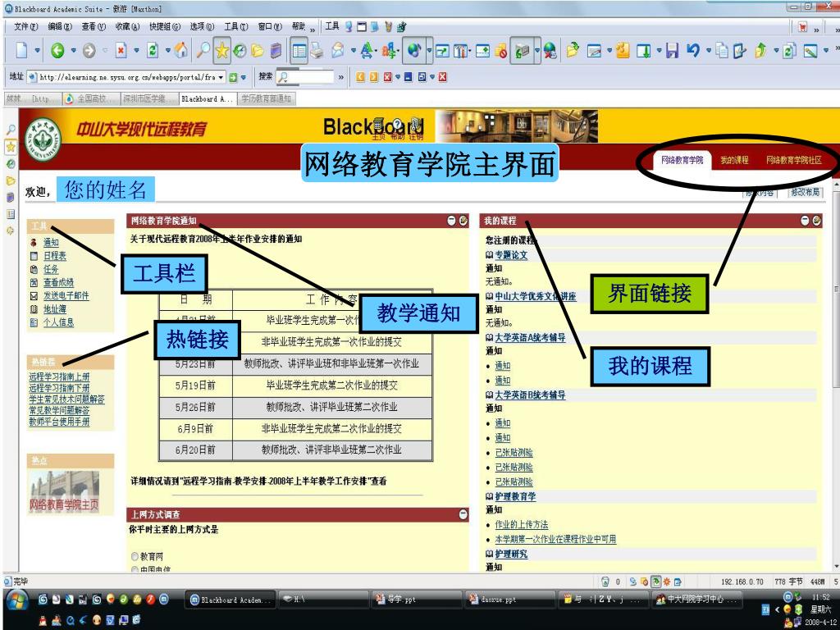
Task: Switch to the 我的课程 portal tab
Action: click(x=734, y=160)
